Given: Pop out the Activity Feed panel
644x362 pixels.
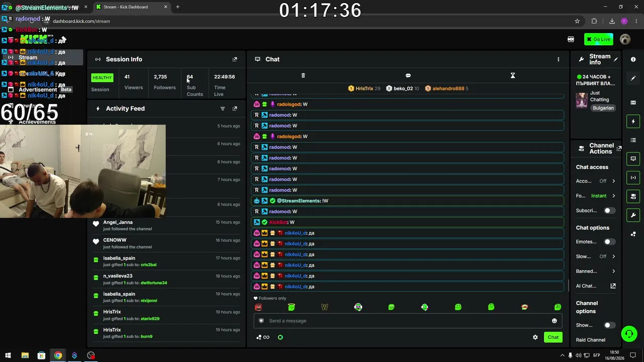Looking at the screenshot, I should [234, 109].
